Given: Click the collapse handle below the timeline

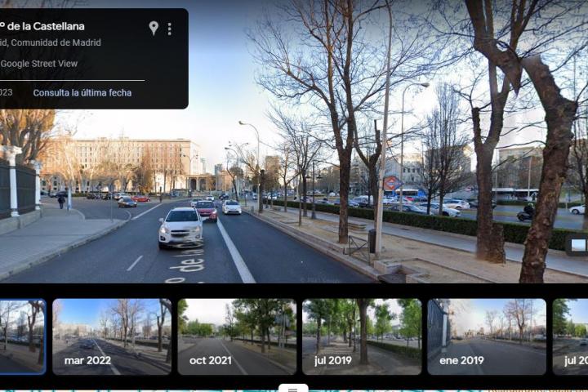Looking at the screenshot, I should (x=293, y=389).
